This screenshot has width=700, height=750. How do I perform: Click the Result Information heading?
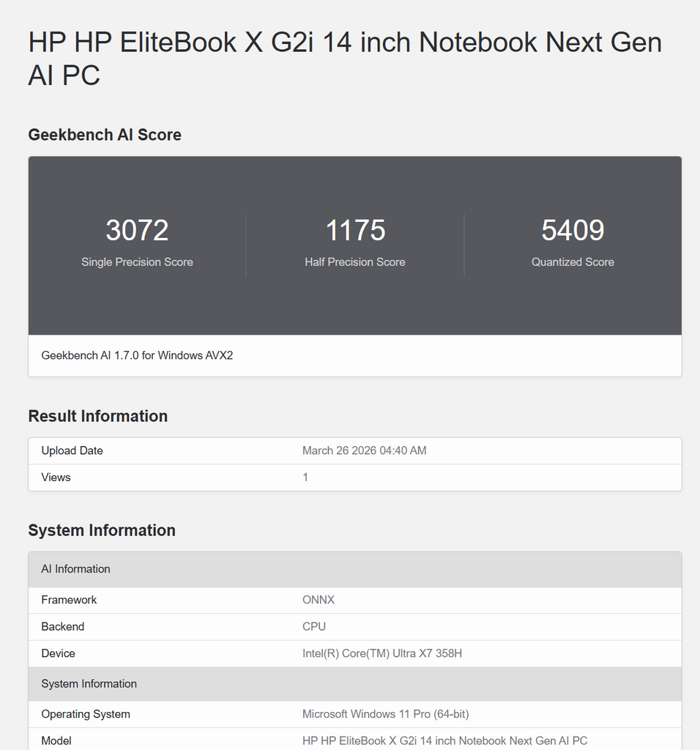point(98,416)
